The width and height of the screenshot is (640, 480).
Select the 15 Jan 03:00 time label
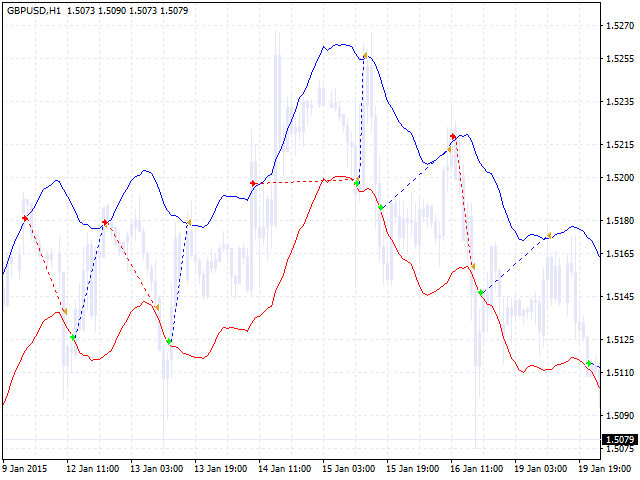click(x=349, y=469)
